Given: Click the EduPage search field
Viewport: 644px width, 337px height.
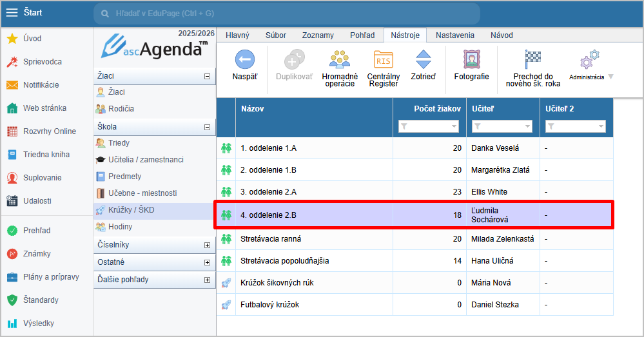Looking at the screenshot, I should 287,13.
